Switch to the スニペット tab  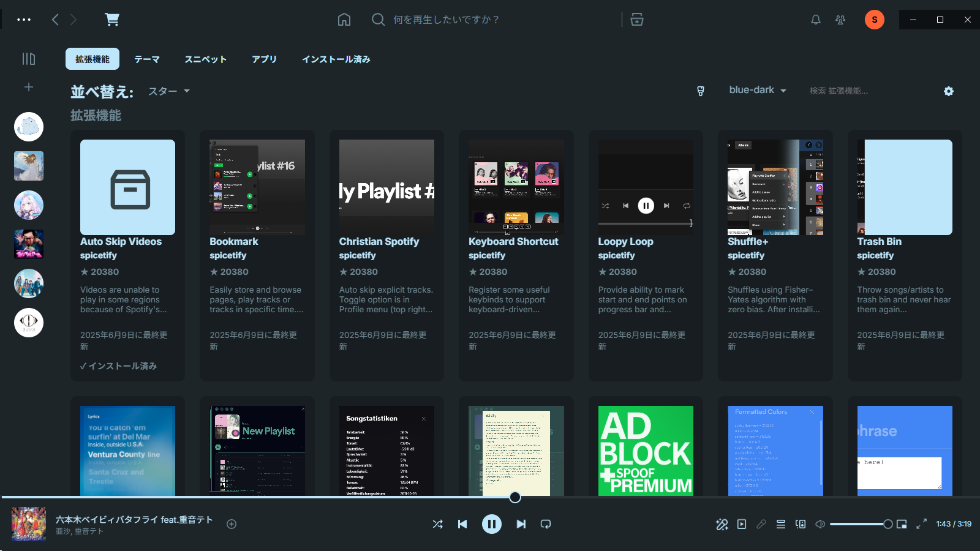[206, 59]
